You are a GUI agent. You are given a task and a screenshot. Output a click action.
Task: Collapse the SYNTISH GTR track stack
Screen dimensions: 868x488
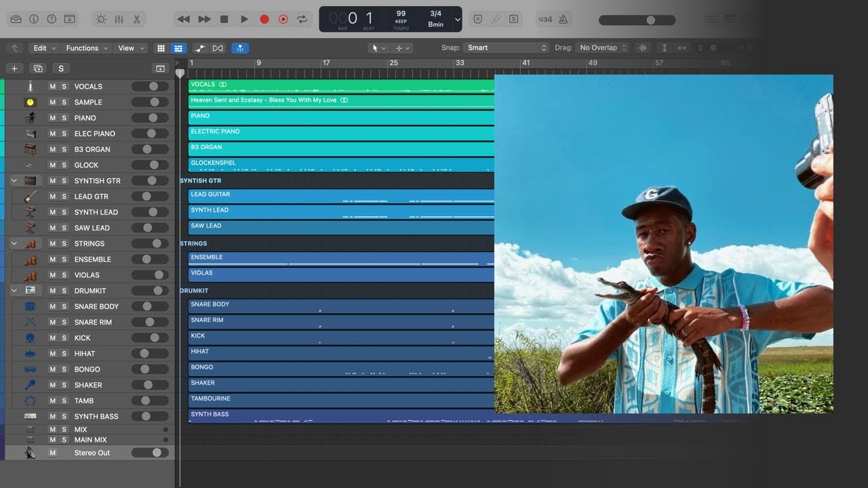point(14,181)
